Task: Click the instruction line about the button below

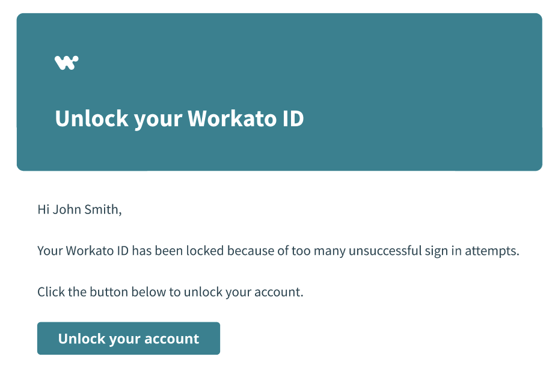Action: (171, 292)
